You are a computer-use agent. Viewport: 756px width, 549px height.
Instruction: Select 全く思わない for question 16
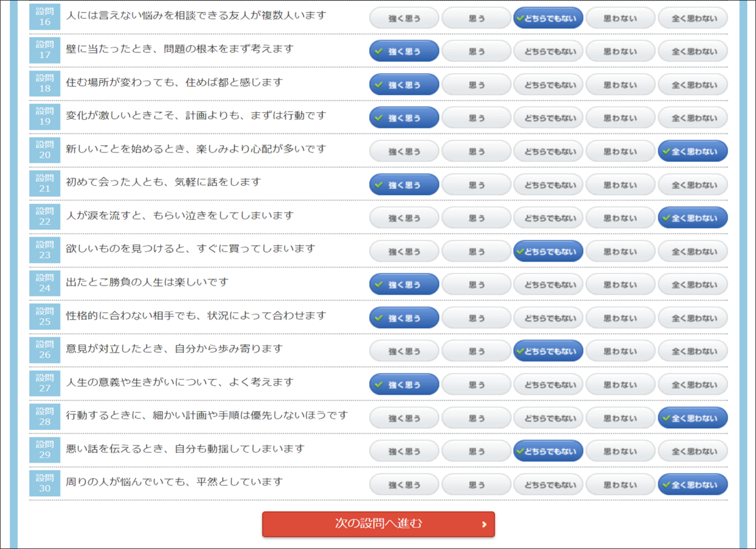[x=693, y=18]
